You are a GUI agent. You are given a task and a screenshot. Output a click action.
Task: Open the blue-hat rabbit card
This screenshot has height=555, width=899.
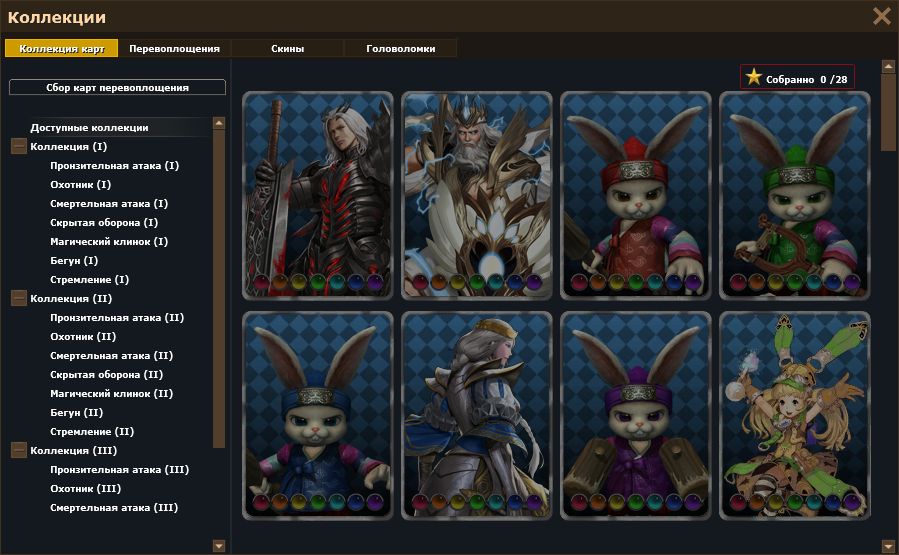click(318, 416)
